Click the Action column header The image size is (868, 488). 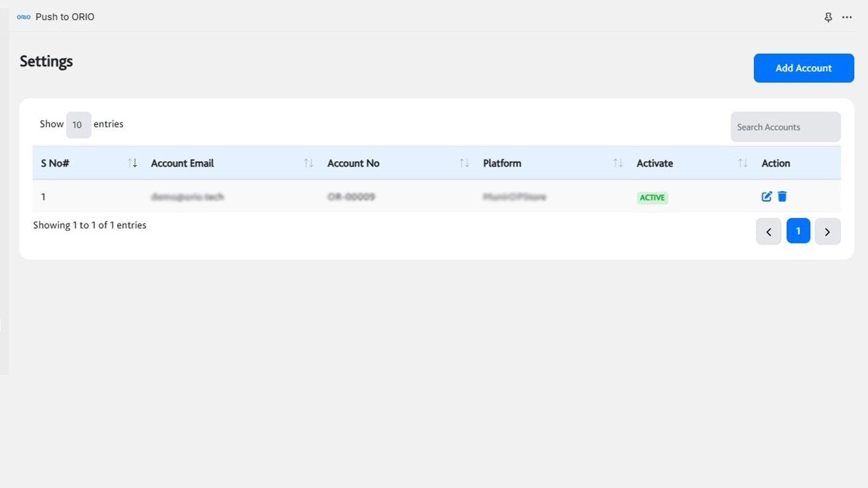776,163
